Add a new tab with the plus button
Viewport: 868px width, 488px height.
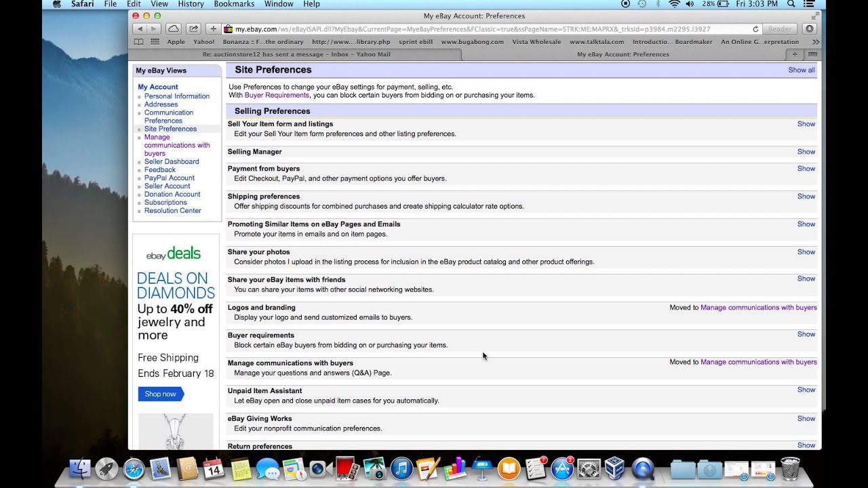pos(795,54)
